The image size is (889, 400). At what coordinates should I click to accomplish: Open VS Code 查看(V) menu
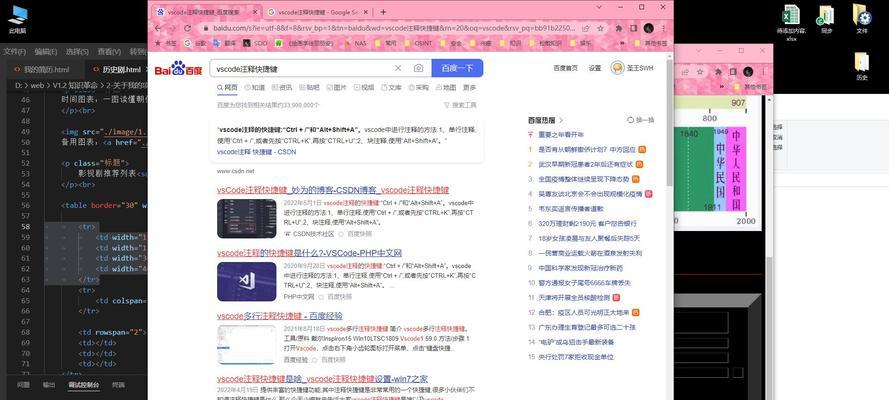coord(109,52)
